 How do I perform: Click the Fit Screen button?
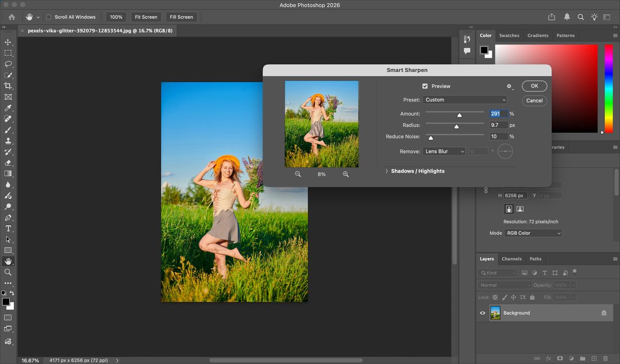point(146,17)
